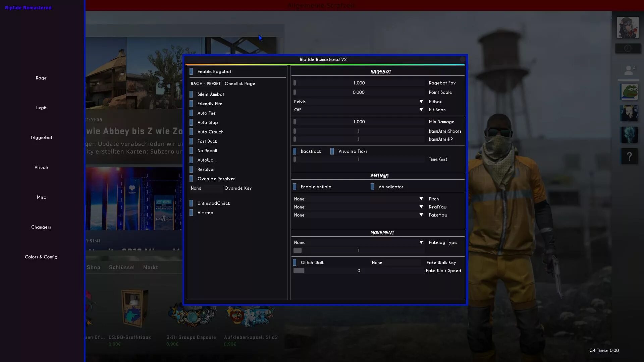Open the Fakelag Type dropdown
The image size is (644, 362).
click(x=358, y=242)
